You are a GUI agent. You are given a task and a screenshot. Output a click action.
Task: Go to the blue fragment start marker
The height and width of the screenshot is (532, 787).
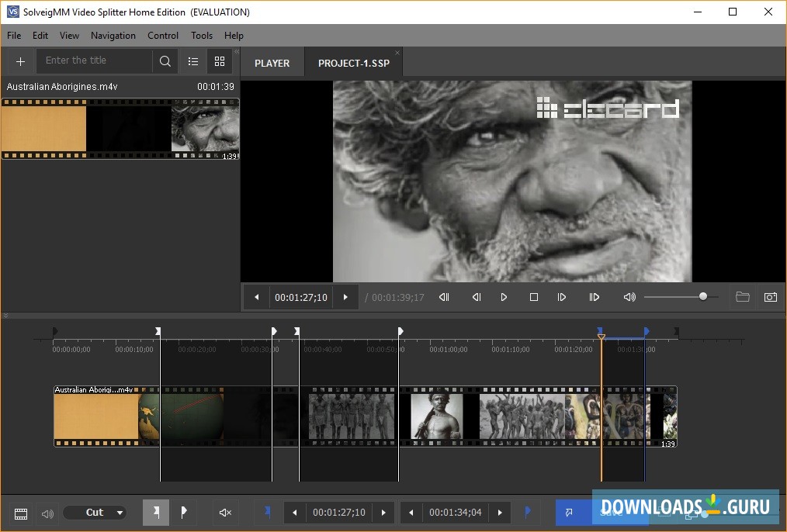click(267, 512)
